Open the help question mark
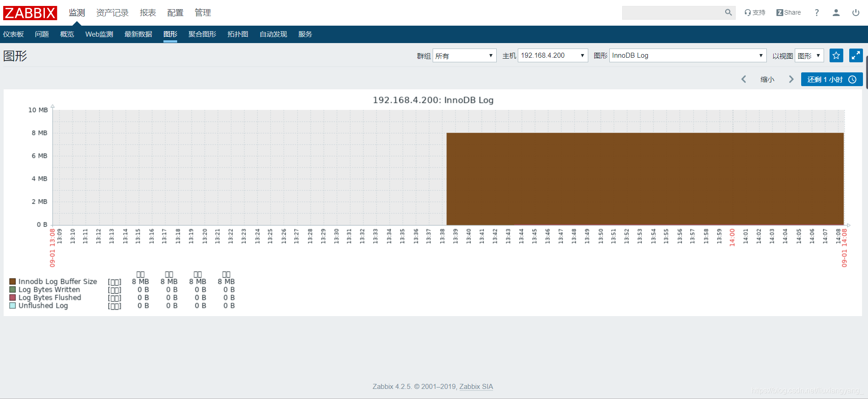The image size is (868, 399). (x=817, y=13)
